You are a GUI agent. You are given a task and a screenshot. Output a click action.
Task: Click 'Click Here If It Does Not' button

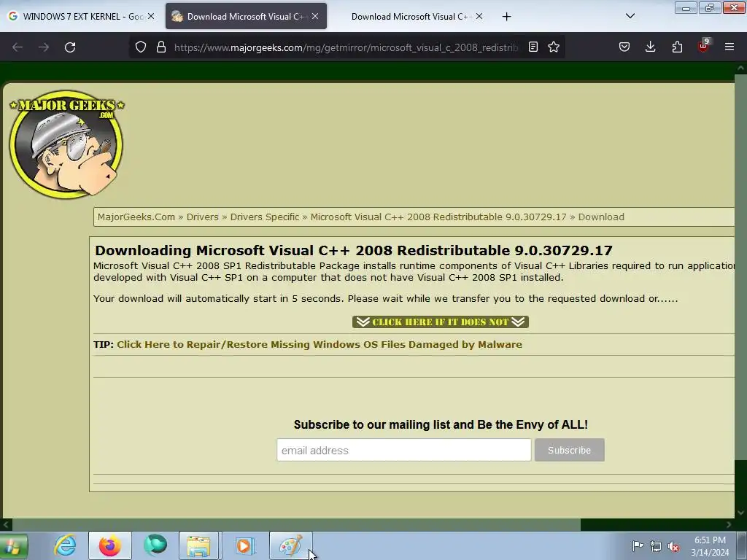click(440, 322)
